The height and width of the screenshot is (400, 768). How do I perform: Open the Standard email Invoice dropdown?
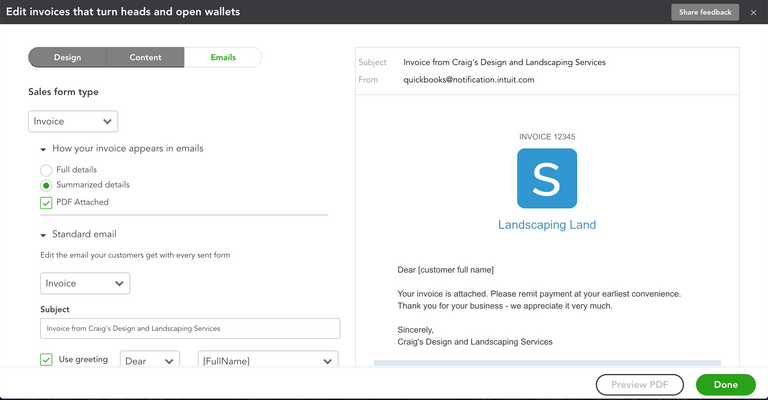point(78,284)
